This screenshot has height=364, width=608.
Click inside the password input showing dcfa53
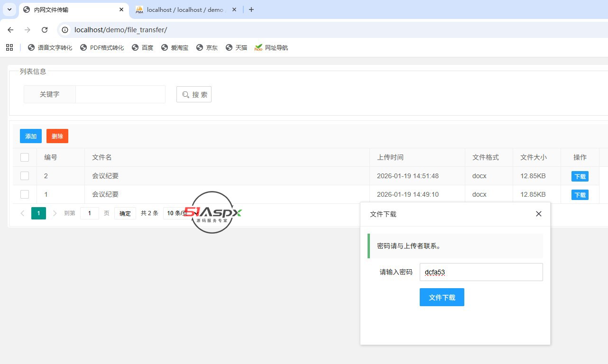480,272
